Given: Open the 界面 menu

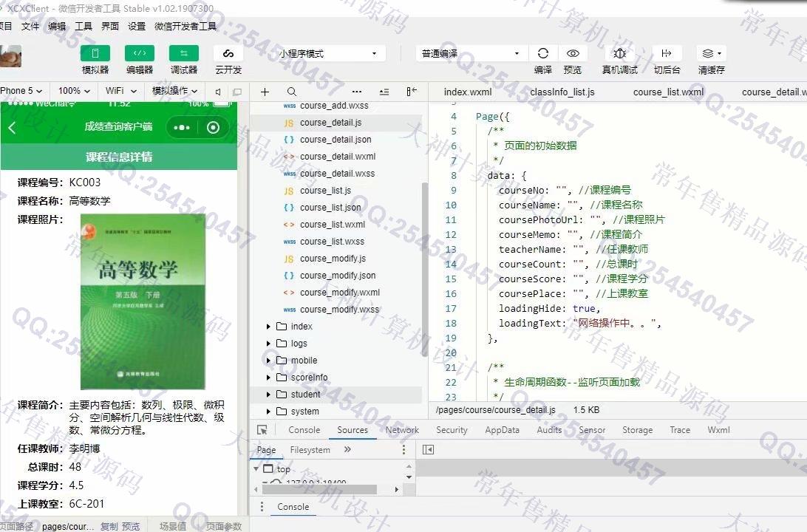Looking at the screenshot, I should point(109,27).
